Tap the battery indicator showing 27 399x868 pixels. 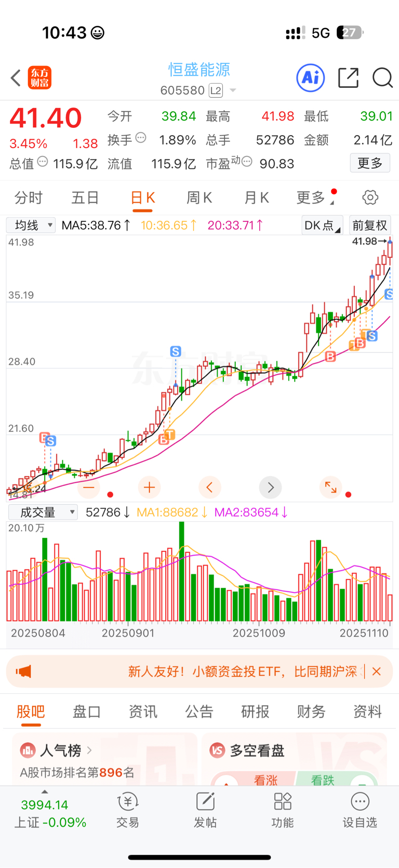coord(350,33)
